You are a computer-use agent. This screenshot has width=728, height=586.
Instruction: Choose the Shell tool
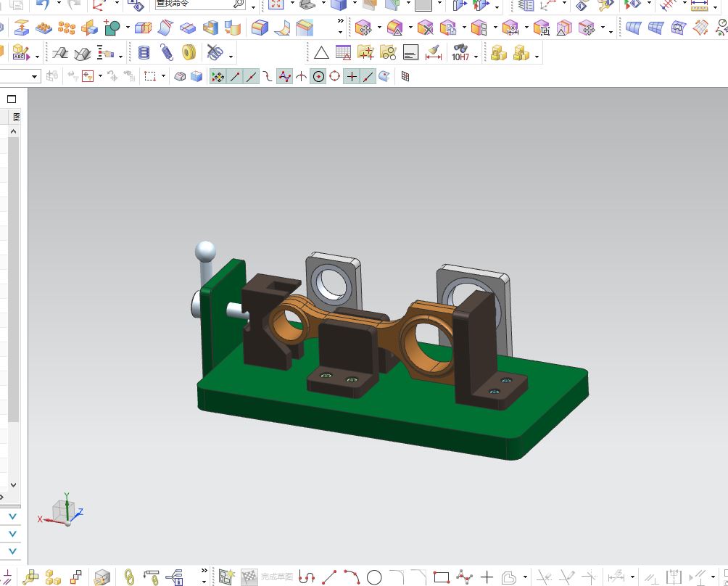(211, 28)
